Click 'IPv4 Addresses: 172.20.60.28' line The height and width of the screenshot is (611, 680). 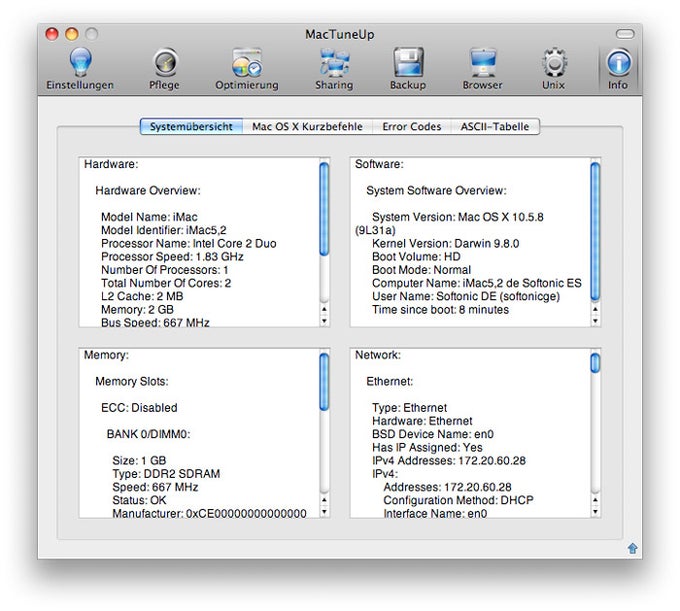click(x=449, y=461)
